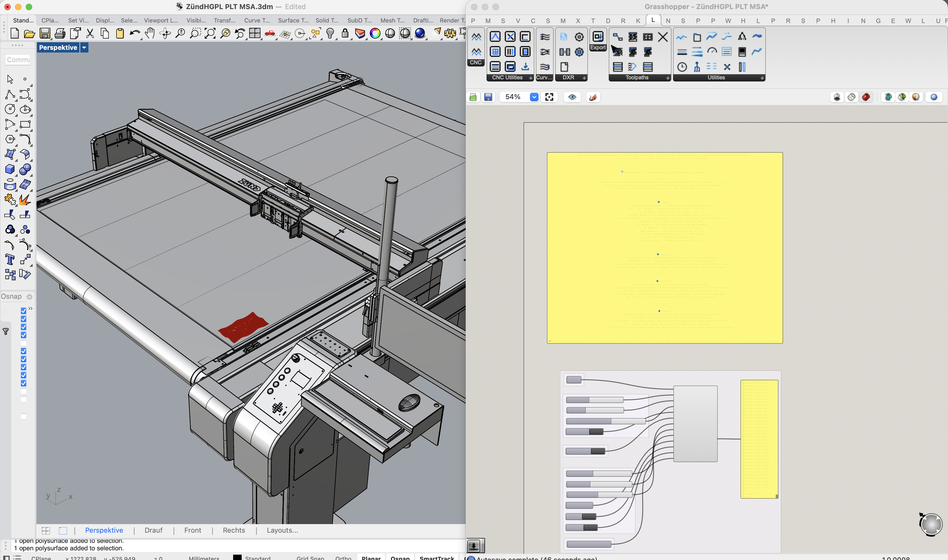
Task: Click the red car Set CPlane icon
Action: click(x=270, y=33)
